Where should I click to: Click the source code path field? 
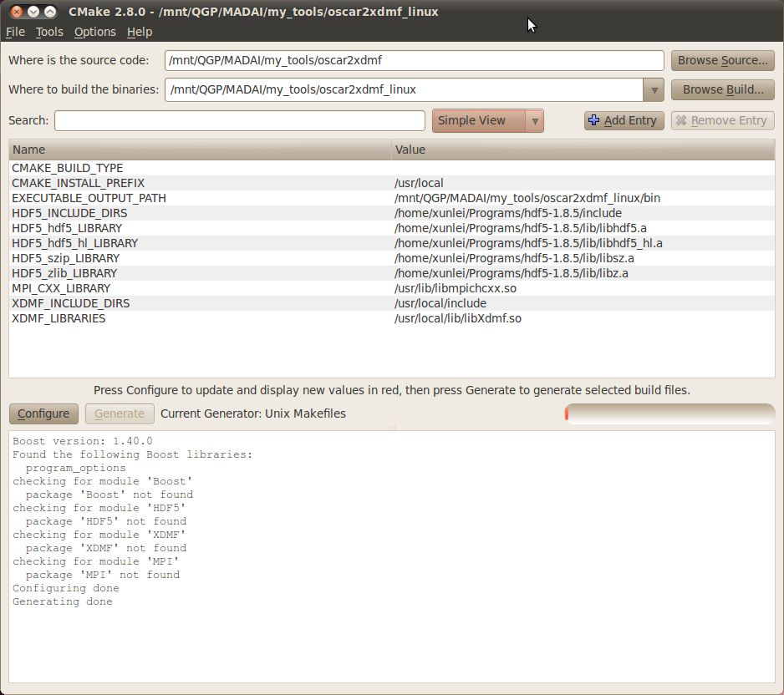pos(414,60)
